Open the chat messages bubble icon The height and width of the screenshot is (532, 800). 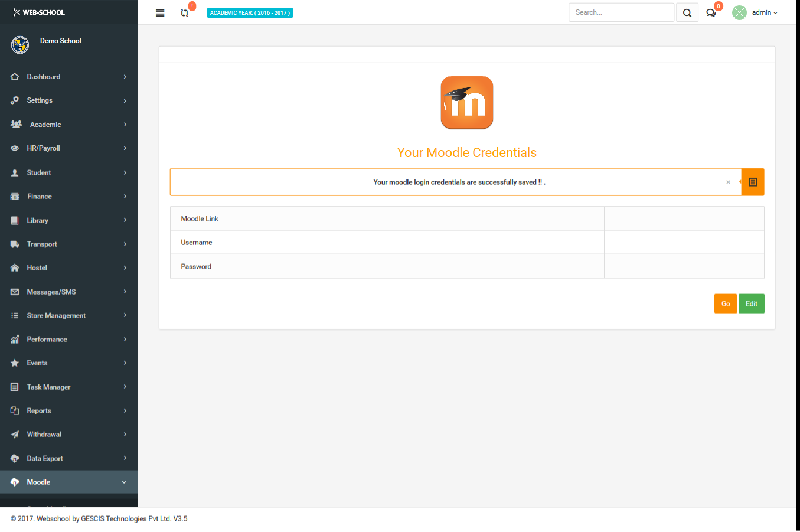pyautogui.click(x=711, y=13)
